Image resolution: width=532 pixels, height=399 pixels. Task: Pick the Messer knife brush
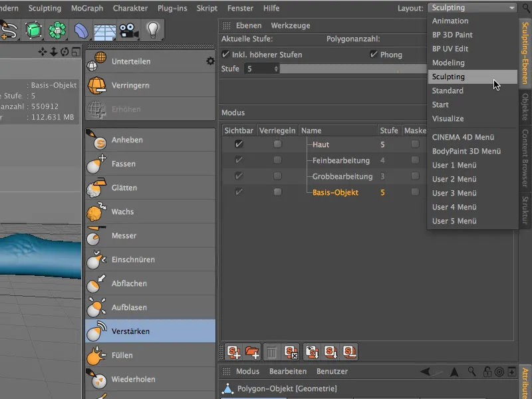pos(150,235)
